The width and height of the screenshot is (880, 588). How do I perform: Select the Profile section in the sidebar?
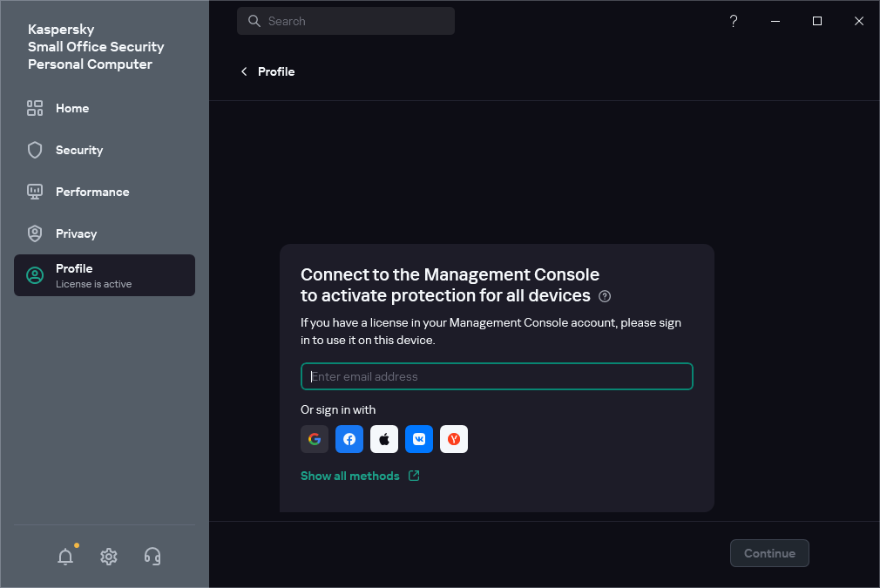click(104, 275)
